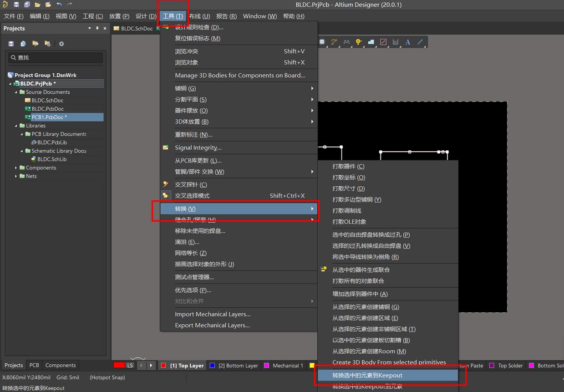The image size is (564, 392).
Task: Click Bottom Layer blue color swatch
Action: pos(212,365)
